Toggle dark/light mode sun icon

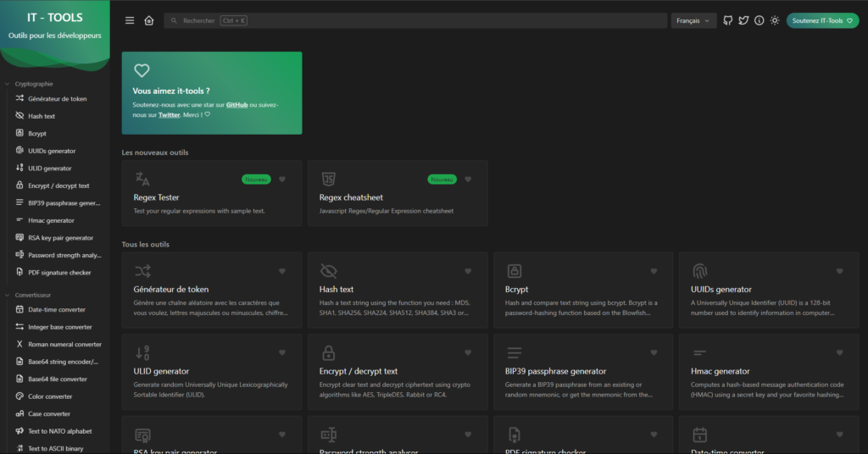click(775, 20)
